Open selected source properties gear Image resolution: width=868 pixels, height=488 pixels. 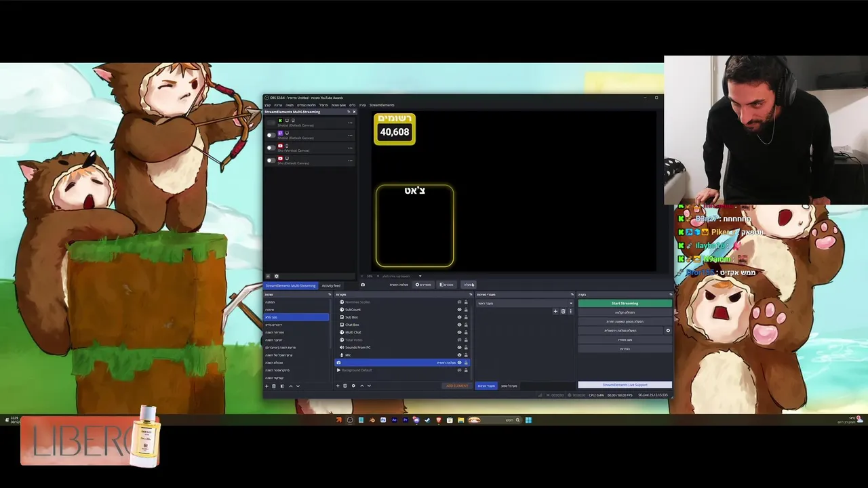point(353,386)
